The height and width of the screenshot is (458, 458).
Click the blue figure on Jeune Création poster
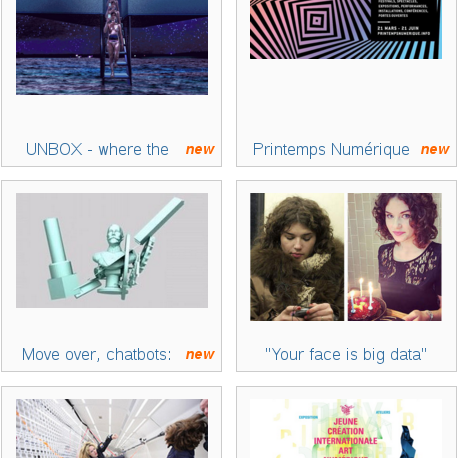408,442
